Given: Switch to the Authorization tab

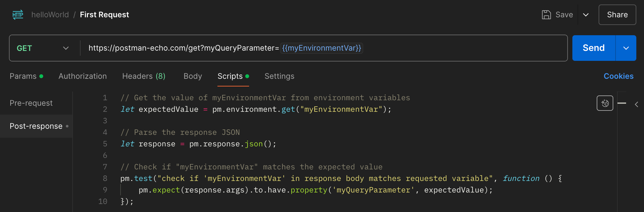Looking at the screenshot, I should point(82,76).
